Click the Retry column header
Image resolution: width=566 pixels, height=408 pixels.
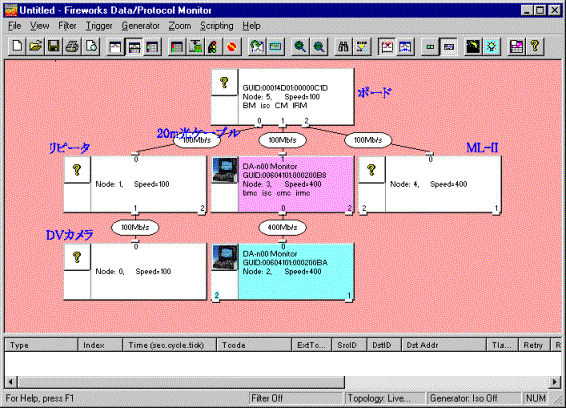coord(534,345)
